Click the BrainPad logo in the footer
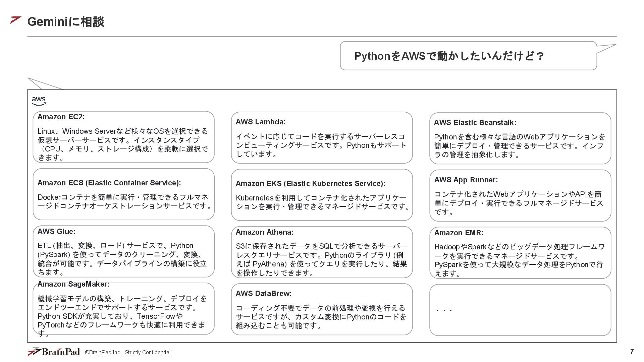 tap(54, 351)
